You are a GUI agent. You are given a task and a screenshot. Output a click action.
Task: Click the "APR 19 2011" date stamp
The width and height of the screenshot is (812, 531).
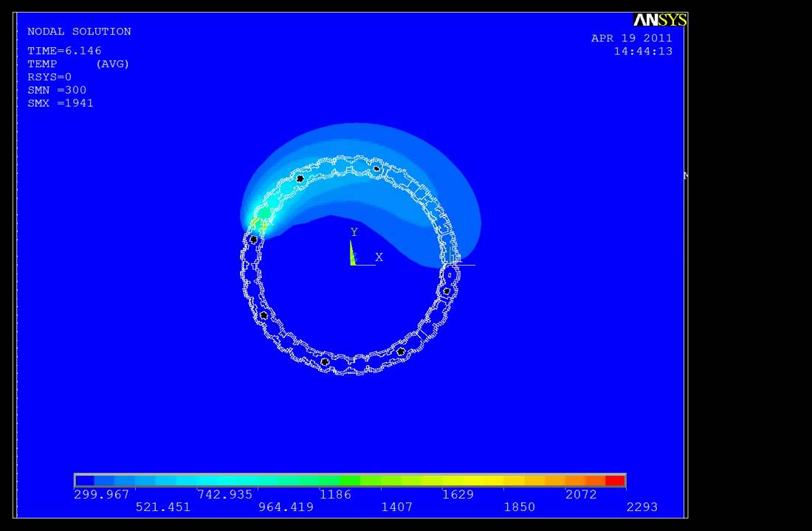coord(632,38)
